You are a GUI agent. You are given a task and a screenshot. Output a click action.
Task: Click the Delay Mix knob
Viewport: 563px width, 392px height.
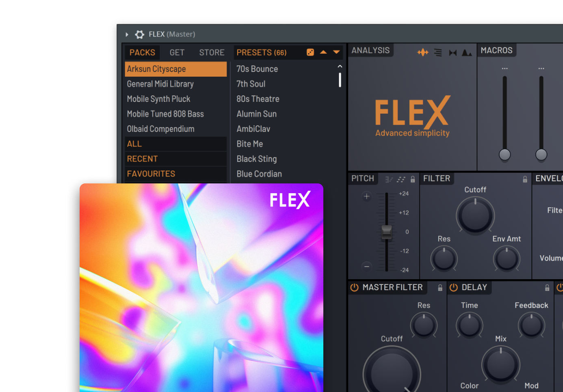pyautogui.click(x=501, y=365)
